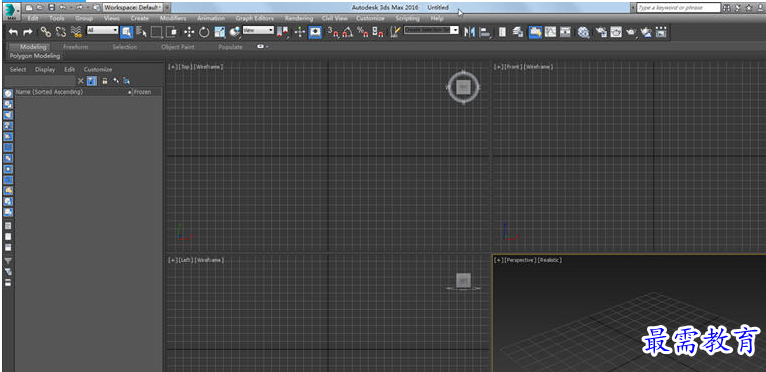Open the reference coordinate View dropdown

pyautogui.click(x=258, y=30)
